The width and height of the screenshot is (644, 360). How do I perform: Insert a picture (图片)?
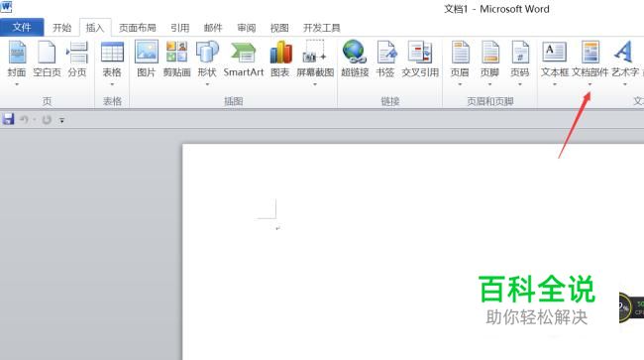point(147,60)
